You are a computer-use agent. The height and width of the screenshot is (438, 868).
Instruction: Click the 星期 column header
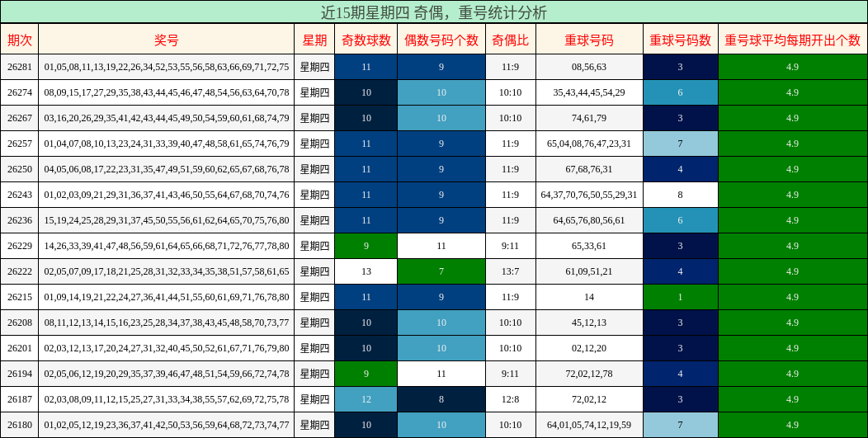point(314,40)
